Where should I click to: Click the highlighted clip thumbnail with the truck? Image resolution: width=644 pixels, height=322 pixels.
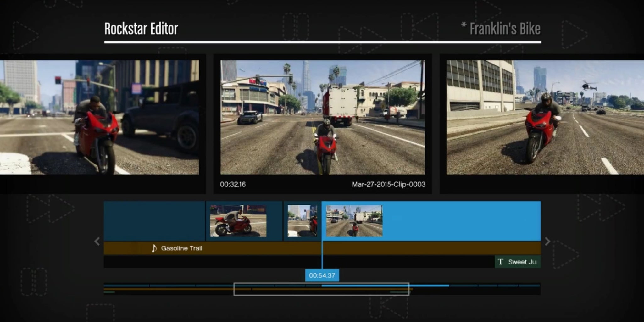(354, 221)
